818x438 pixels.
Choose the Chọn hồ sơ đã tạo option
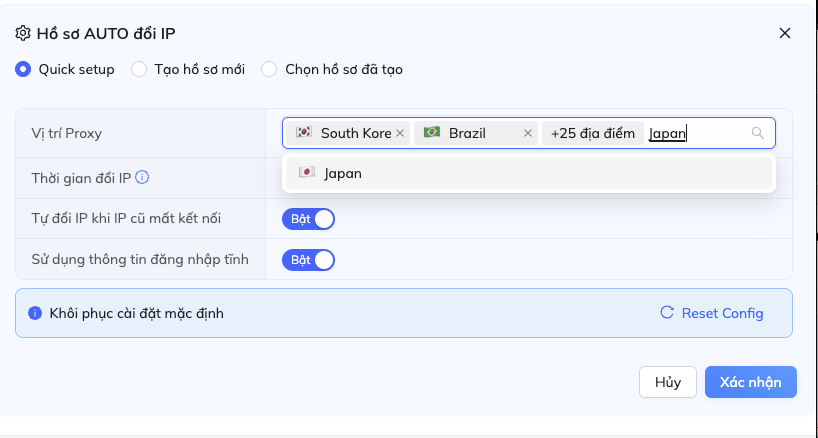pyautogui.click(x=269, y=69)
